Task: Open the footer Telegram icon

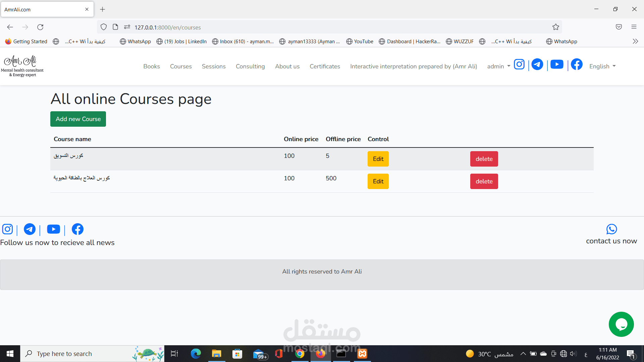Action: [x=30, y=229]
